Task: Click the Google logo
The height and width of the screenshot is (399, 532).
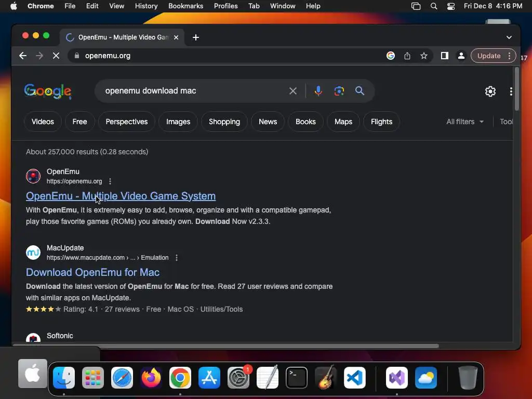Action: click(x=47, y=91)
